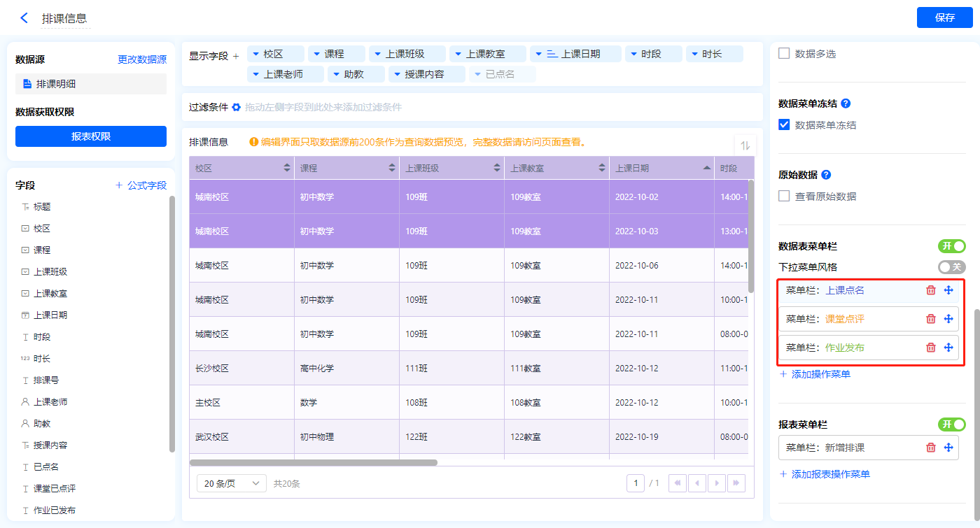Uncheck the 数据菜单冻结 checkbox
The height and width of the screenshot is (528, 980).
pyautogui.click(x=784, y=125)
